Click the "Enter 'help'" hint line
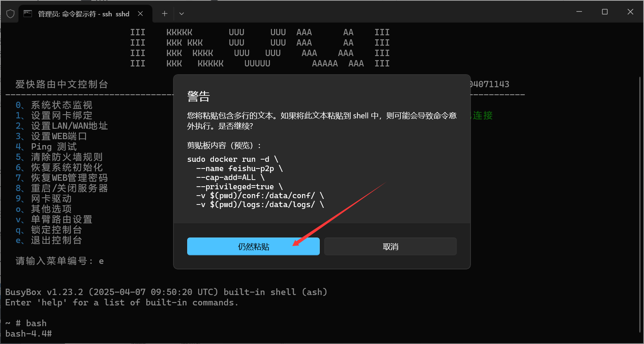The image size is (644, 344). [121, 302]
